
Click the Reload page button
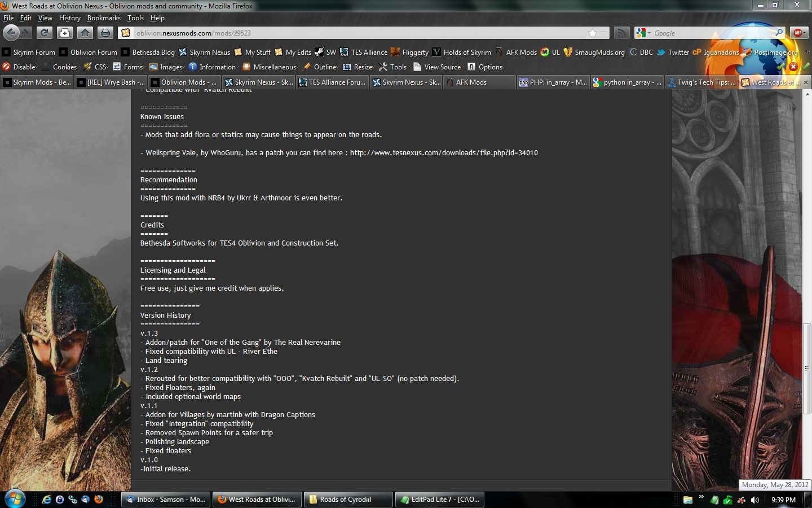45,33
